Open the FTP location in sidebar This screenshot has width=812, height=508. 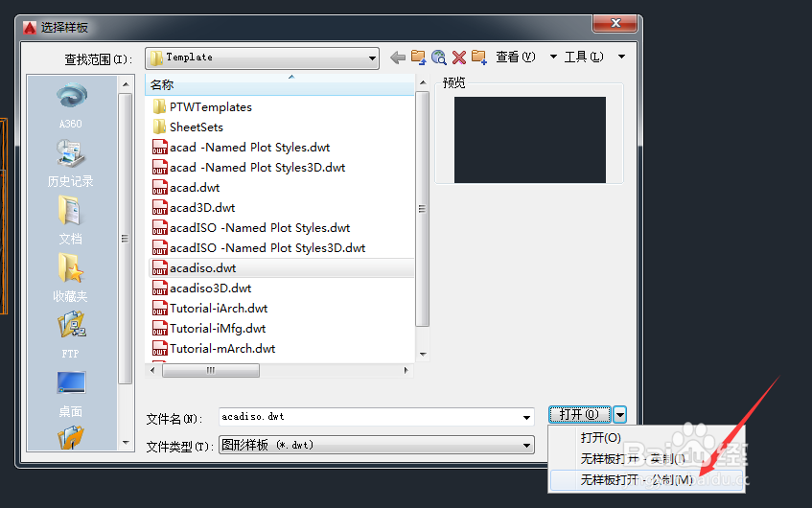click(x=71, y=335)
